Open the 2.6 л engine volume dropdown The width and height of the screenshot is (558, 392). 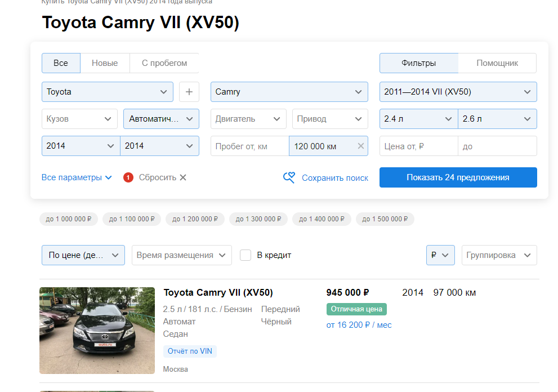(498, 119)
